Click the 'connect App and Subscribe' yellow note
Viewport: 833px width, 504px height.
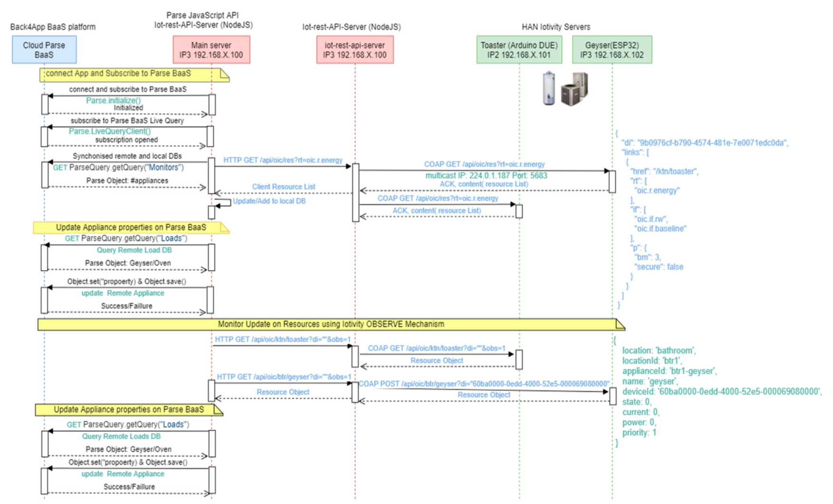click(135, 74)
